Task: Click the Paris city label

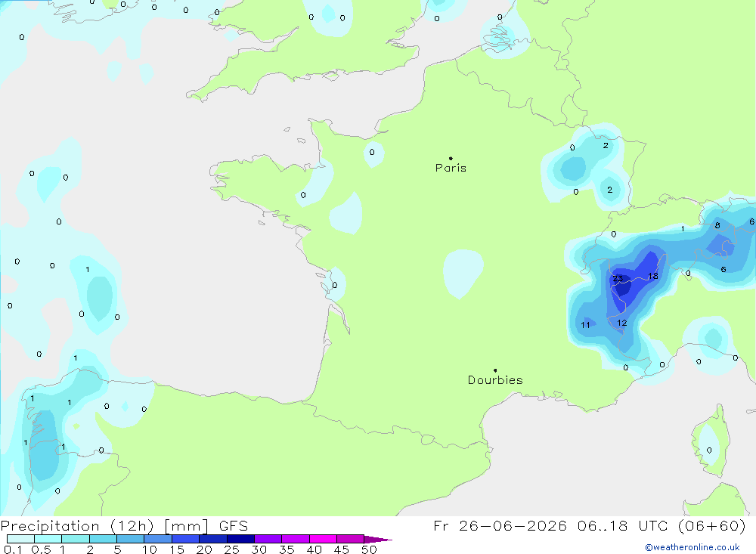Action: (x=451, y=168)
